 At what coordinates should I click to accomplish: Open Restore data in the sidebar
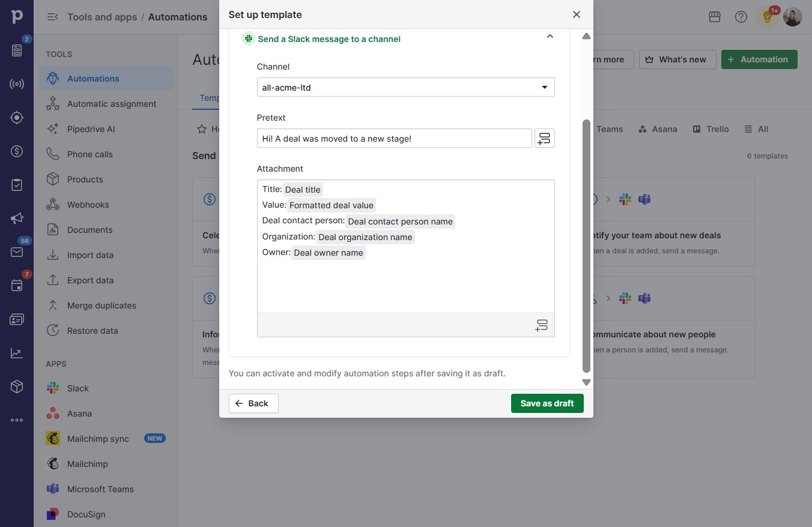click(x=106, y=331)
